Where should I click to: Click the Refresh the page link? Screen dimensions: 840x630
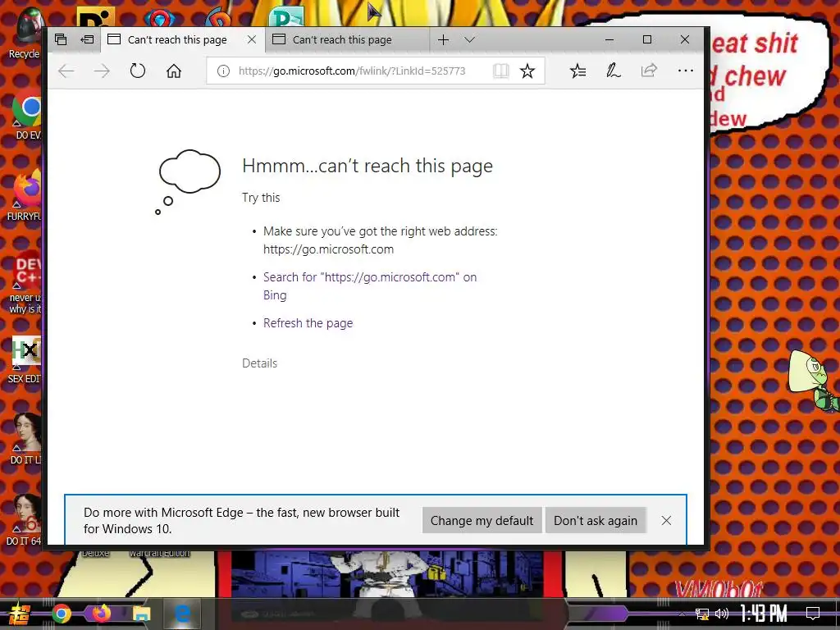point(308,323)
